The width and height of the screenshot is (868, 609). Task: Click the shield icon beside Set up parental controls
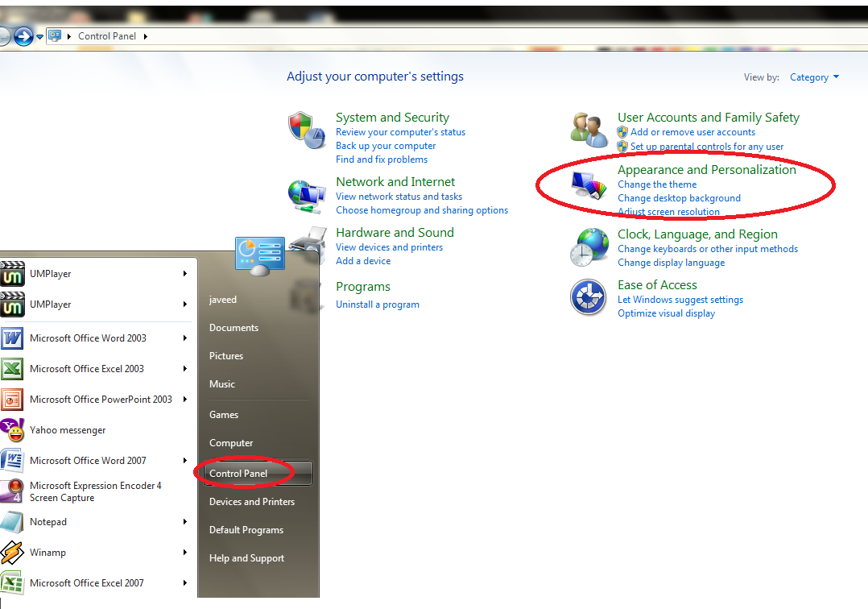(x=622, y=147)
